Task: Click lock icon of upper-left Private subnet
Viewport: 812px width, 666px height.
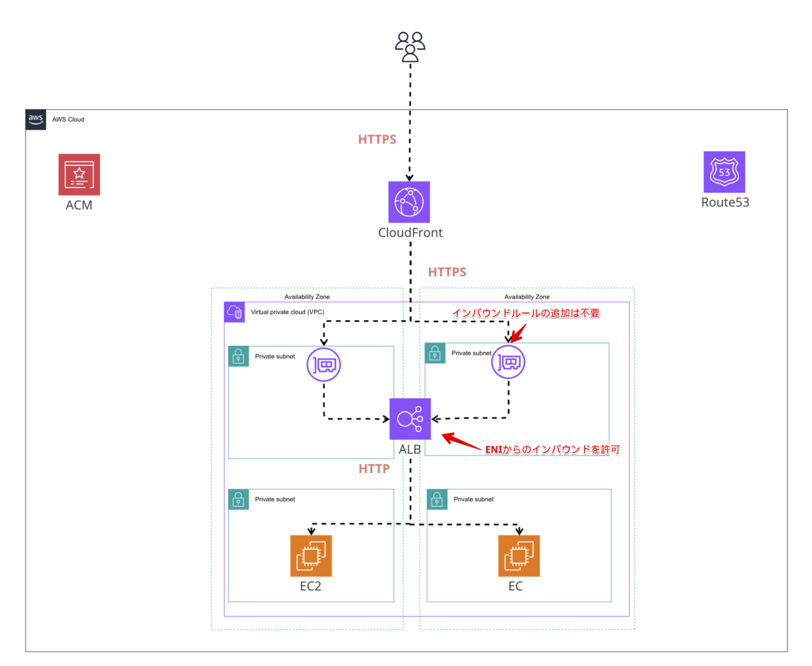Action: point(238,356)
